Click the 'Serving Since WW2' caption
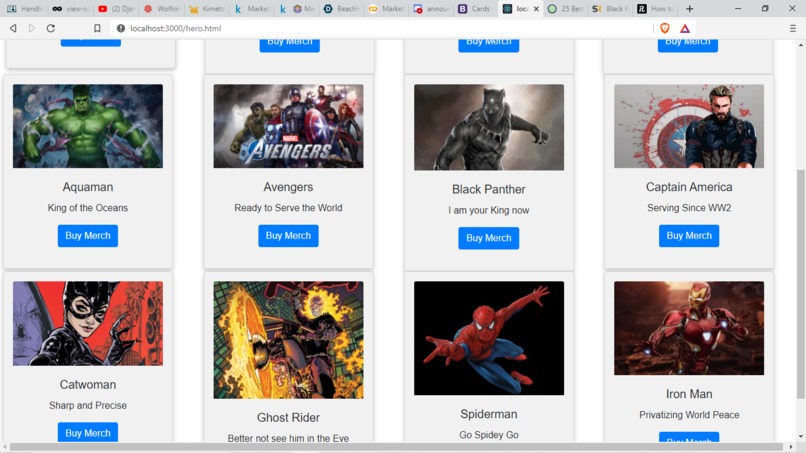 point(689,208)
